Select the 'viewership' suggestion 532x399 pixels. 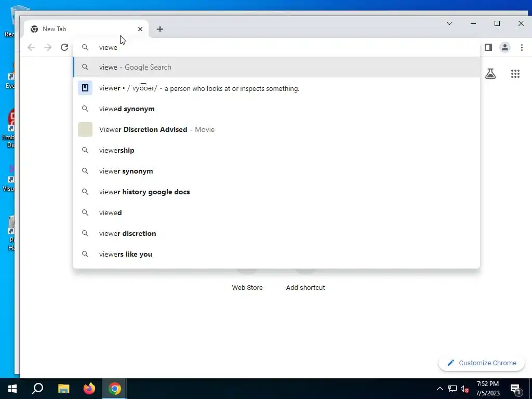point(276,150)
